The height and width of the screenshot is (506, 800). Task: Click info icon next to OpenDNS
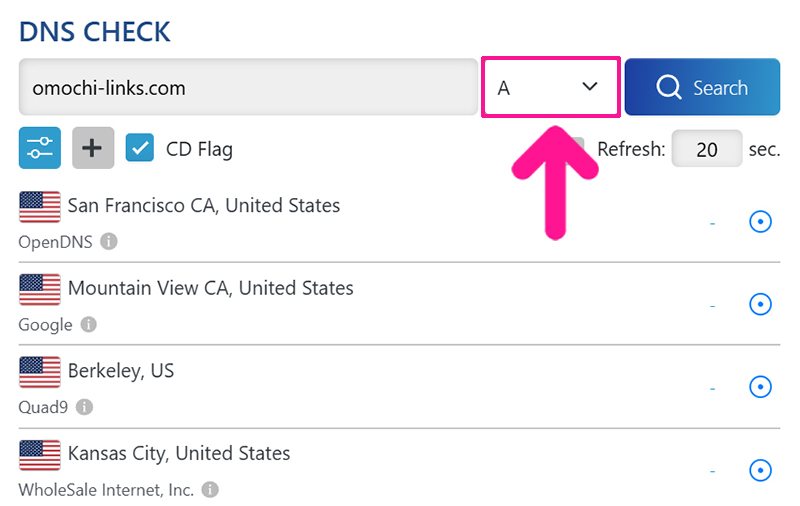(x=109, y=241)
